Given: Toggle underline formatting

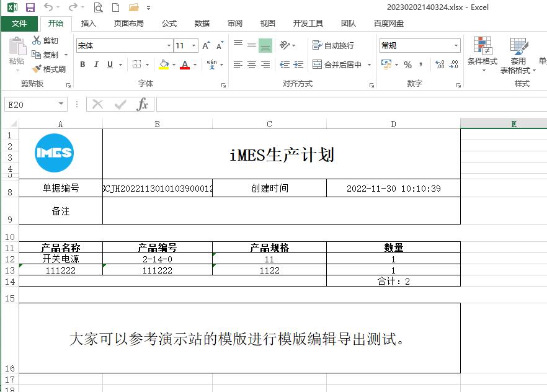Looking at the screenshot, I should tap(110, 65).
